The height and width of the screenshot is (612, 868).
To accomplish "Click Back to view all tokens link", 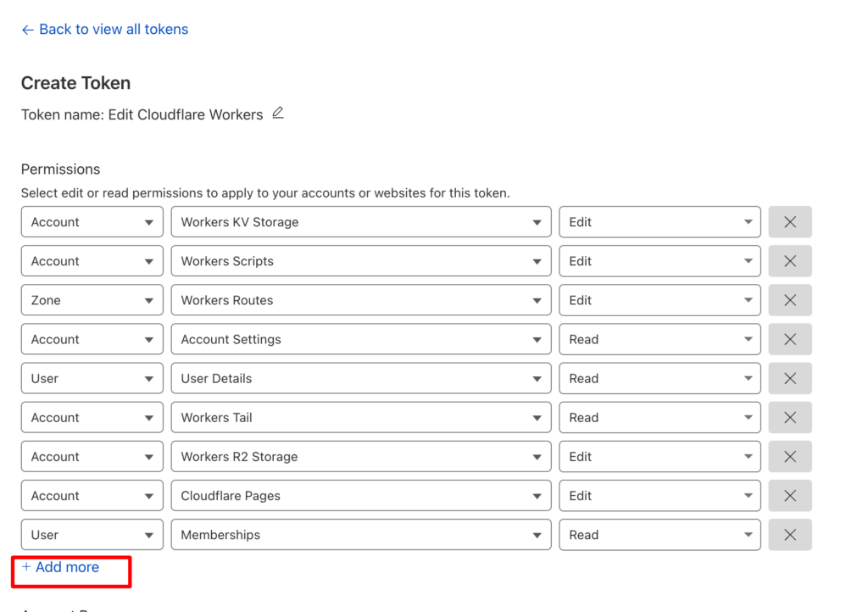I will pos(104,30).
